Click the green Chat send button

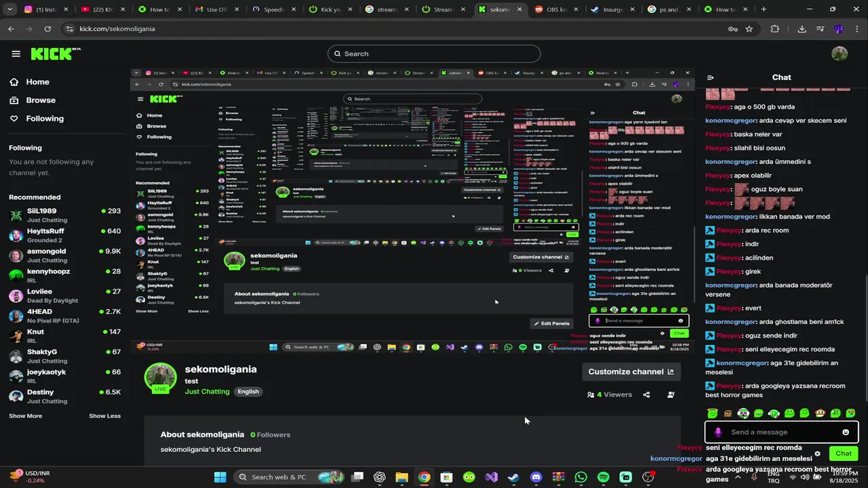click(844, 453)
